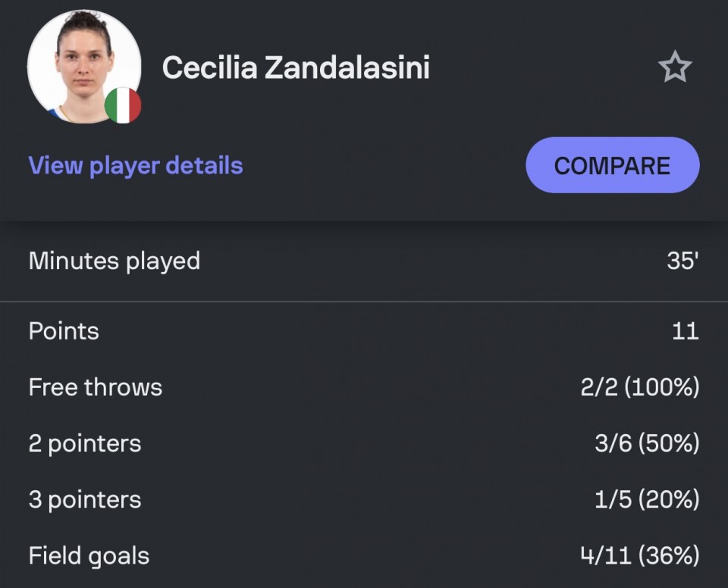
Task: Select the Field goals label
Action: pyautogui.click(x=89, y=555)
